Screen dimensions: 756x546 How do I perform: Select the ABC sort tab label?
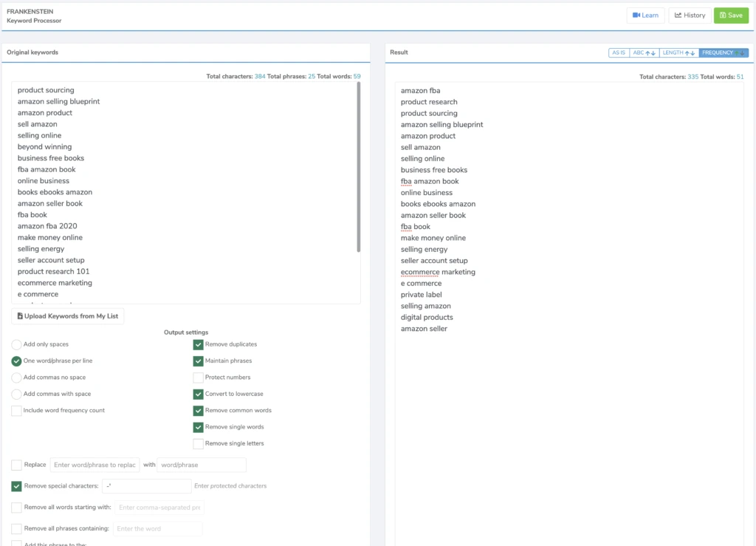[639, 52]
